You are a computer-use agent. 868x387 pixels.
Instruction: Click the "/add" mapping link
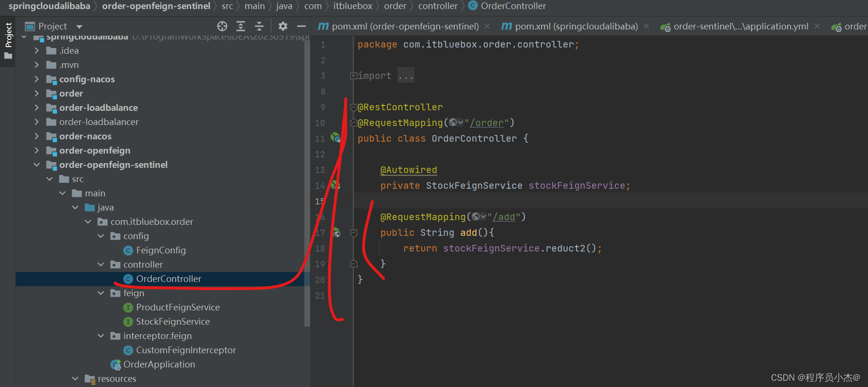[x=504, y=217]
